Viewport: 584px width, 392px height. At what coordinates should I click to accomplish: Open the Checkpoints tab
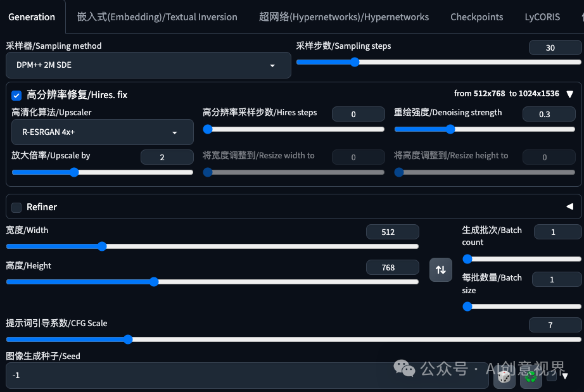pos(477,17)
